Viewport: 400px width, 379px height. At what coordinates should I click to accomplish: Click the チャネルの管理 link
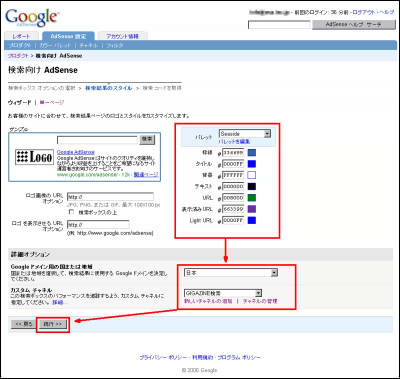[260, 301]
